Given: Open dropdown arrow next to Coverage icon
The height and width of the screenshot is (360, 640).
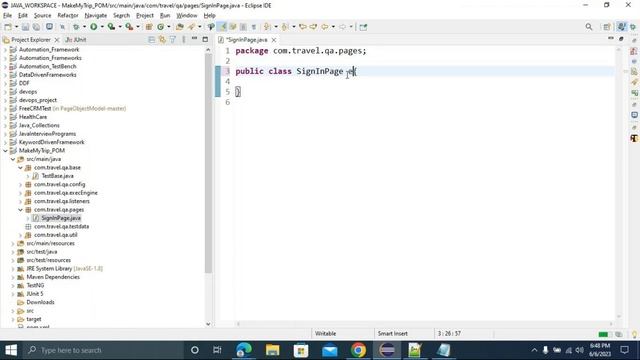Looking at the screenshot, I should coord(120,27).
